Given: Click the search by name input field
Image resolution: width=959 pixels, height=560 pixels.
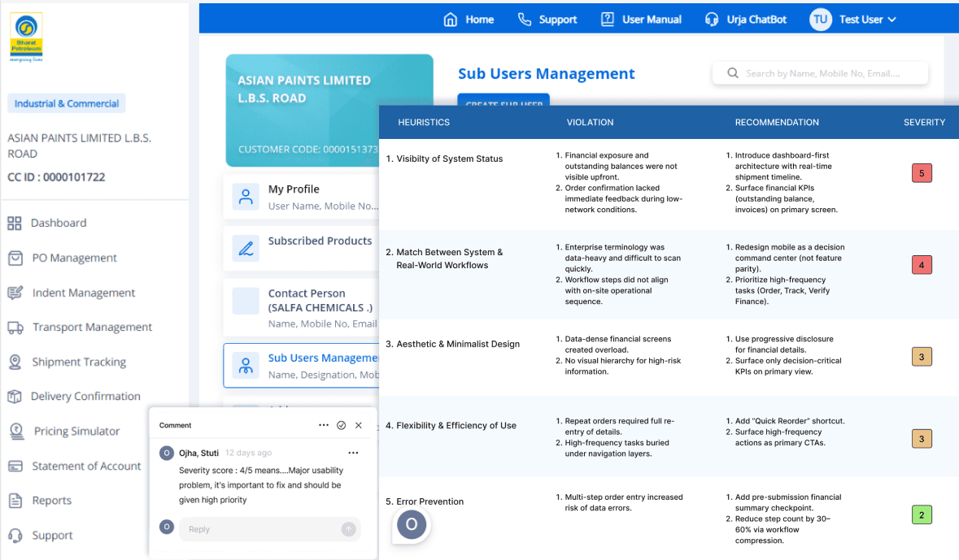Looking at the screenshot, I should point(821,73).
